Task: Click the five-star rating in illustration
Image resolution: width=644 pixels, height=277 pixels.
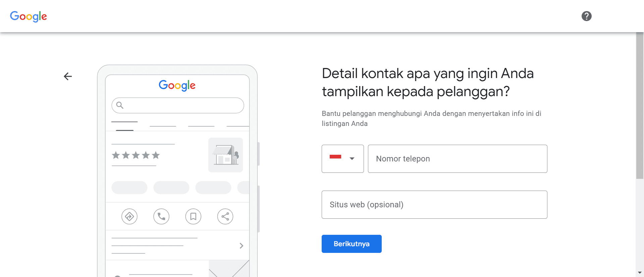Action: point(136,155)
